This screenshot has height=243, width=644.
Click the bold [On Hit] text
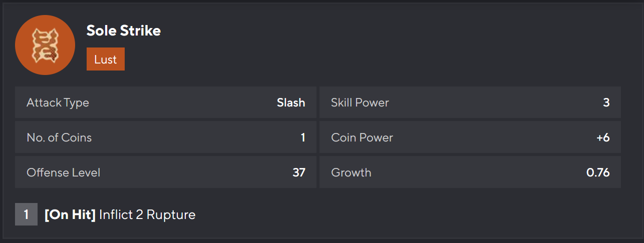(70, 215)
